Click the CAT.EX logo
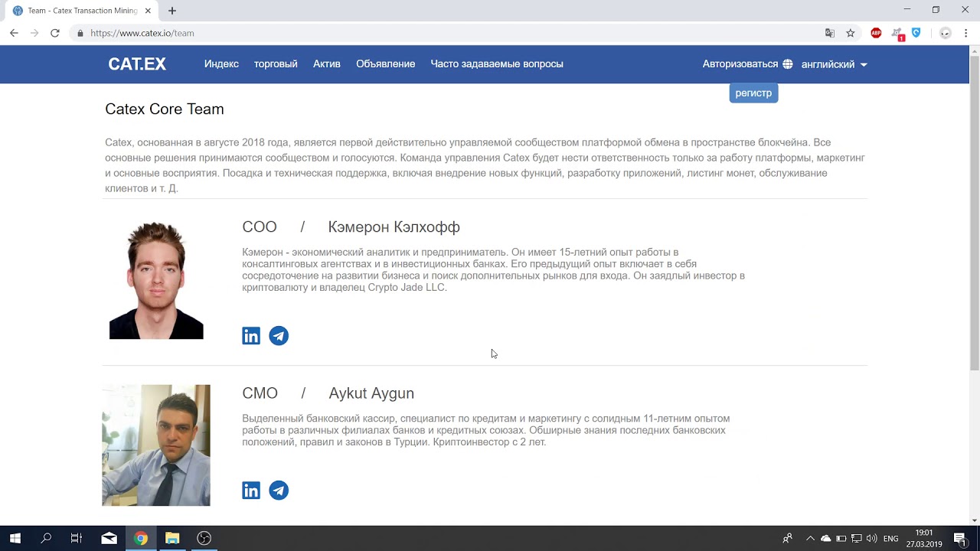 pos(137,64)
